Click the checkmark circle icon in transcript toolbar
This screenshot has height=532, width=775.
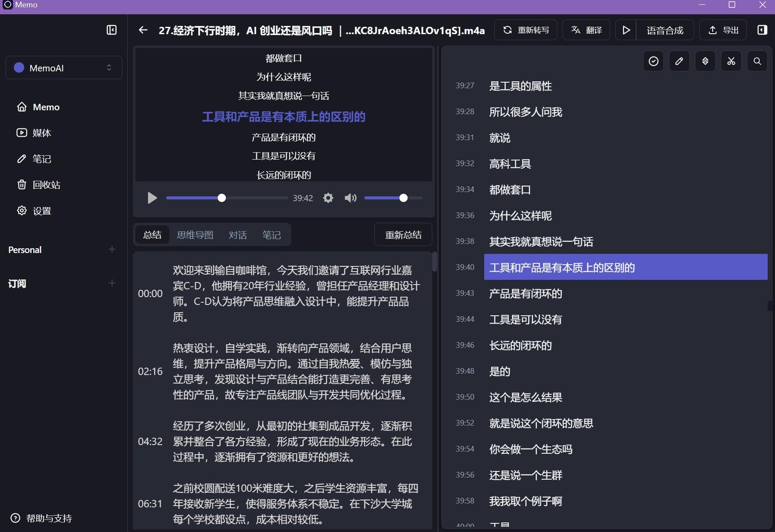click(x=653, y=61)
